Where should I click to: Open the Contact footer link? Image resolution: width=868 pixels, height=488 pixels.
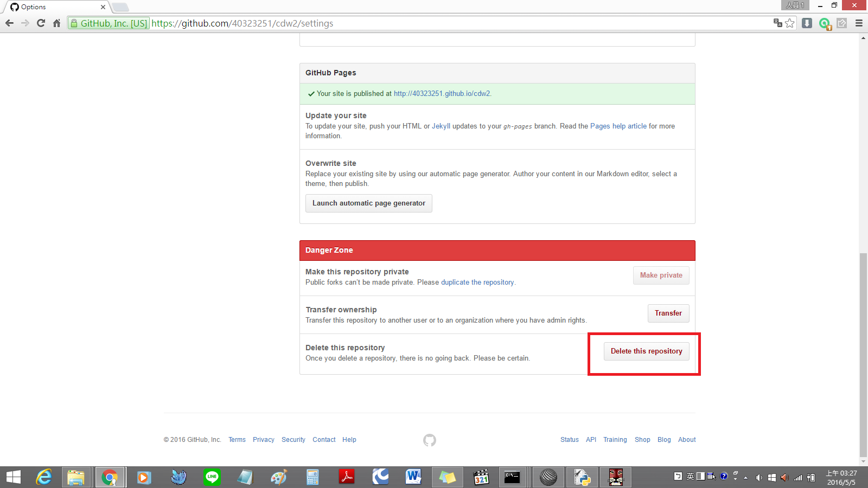tap(324, 440)
